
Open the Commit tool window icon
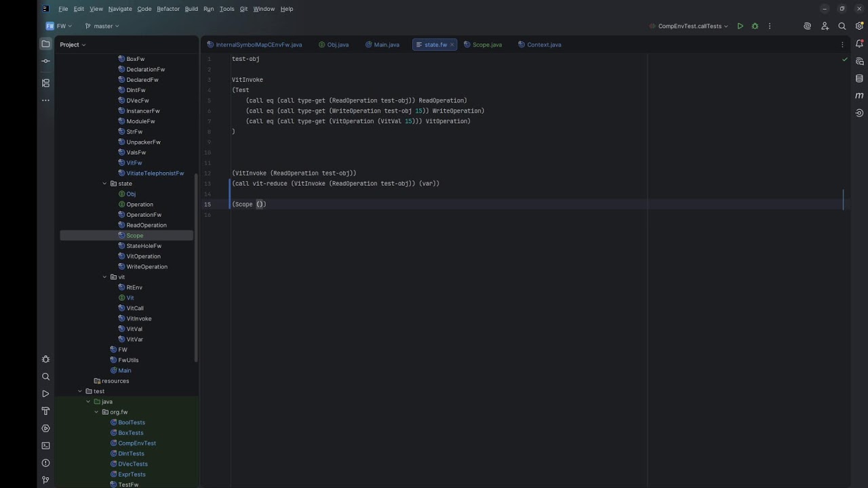coord(45,61)
